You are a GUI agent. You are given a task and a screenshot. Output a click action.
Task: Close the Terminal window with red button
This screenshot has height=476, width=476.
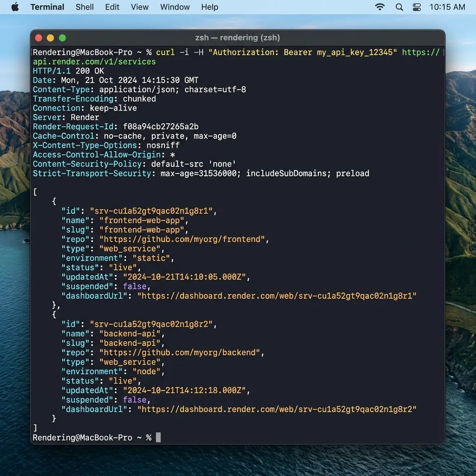tap(39, 38)
